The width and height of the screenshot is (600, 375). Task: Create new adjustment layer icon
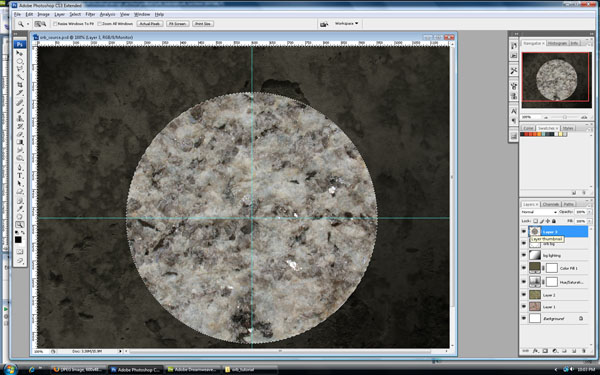tap(555, 351)
